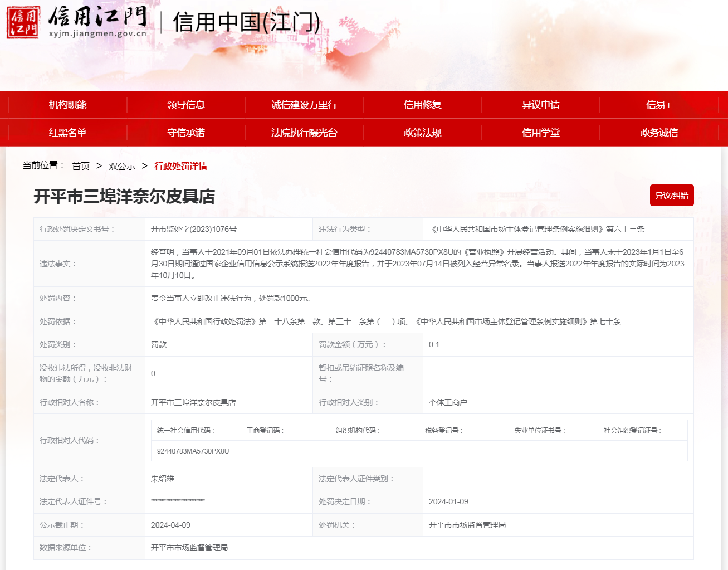
Task: Open the 政务诚信 menu item
Action: 659,133
